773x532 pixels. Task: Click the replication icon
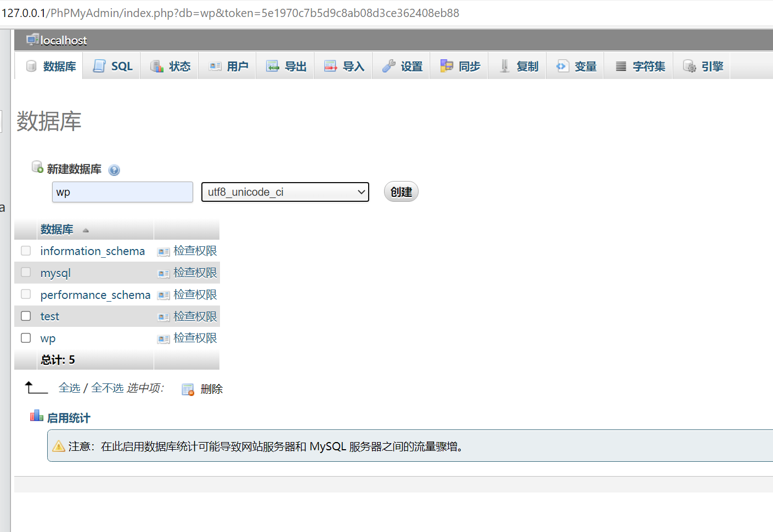pos(504,66)
